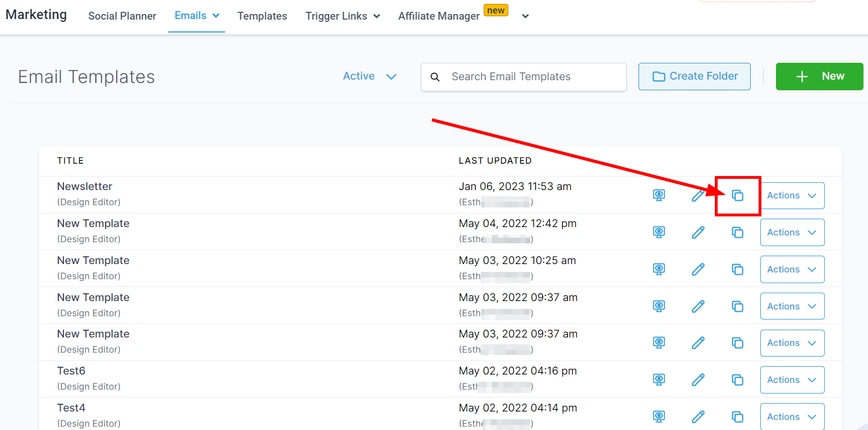Click the pencil icon for Test6 template
This screenshot has width=868, height=430.
(x=697, y=380)
